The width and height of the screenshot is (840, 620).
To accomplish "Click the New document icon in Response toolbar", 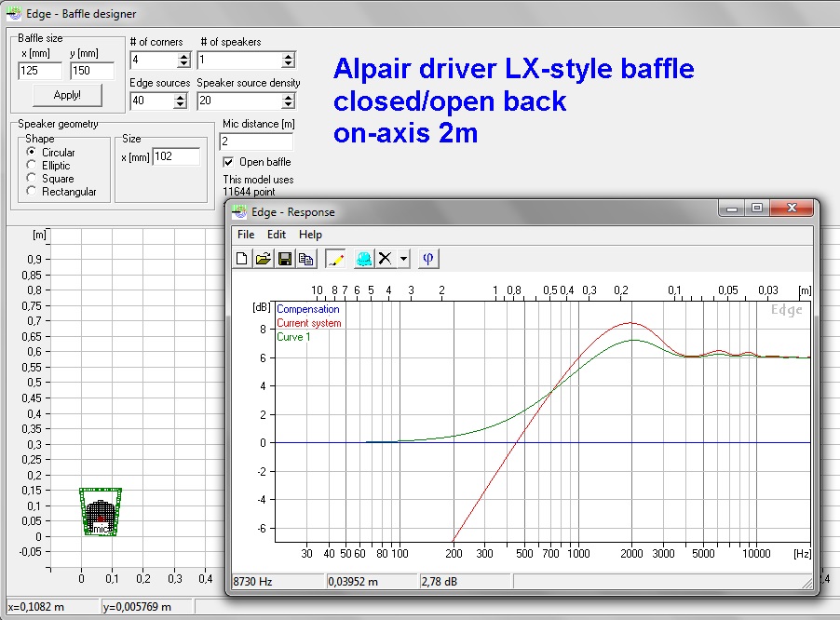I will [x=241, y=259].
